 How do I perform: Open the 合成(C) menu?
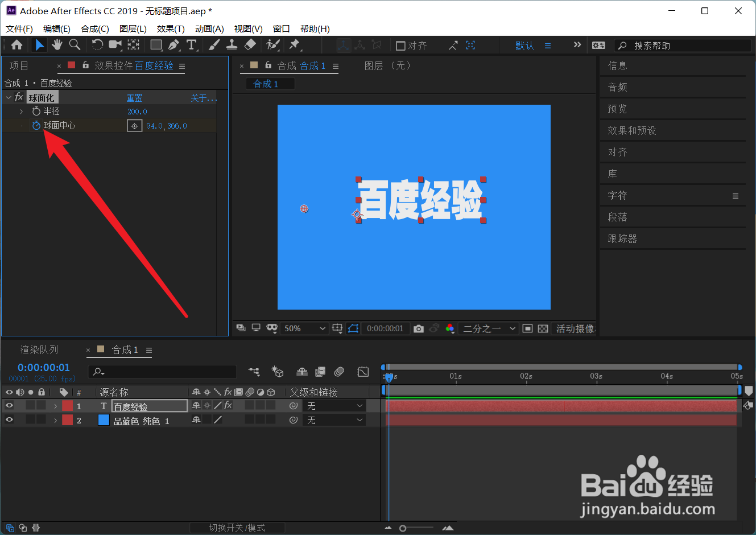pyautogui.click(x=95, y=28)
